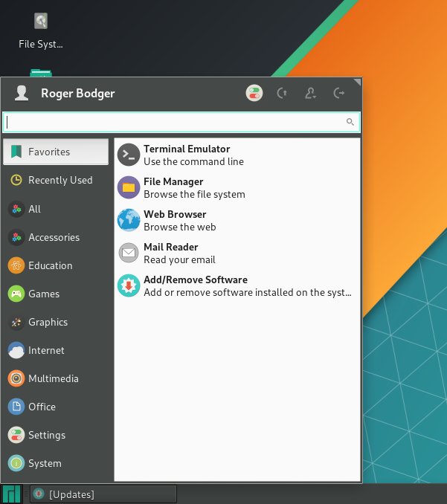Click the 'Use the command line' description
The width and height of the screenshot is (447, 504).
[x=193, y=161]
